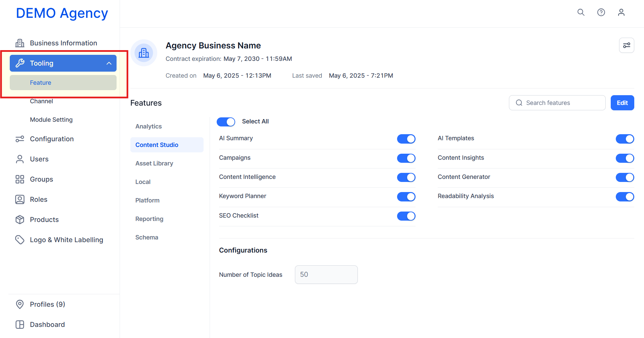The height and width of the screenshot is (338, 644).
Task: Open the Groups page
Action: point(63,179)
